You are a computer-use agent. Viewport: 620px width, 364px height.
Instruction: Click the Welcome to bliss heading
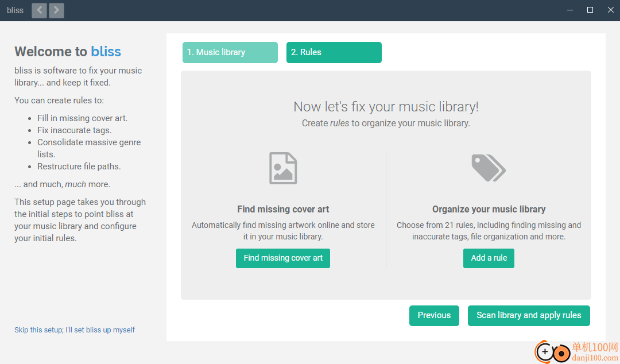(x=68, y=52)
